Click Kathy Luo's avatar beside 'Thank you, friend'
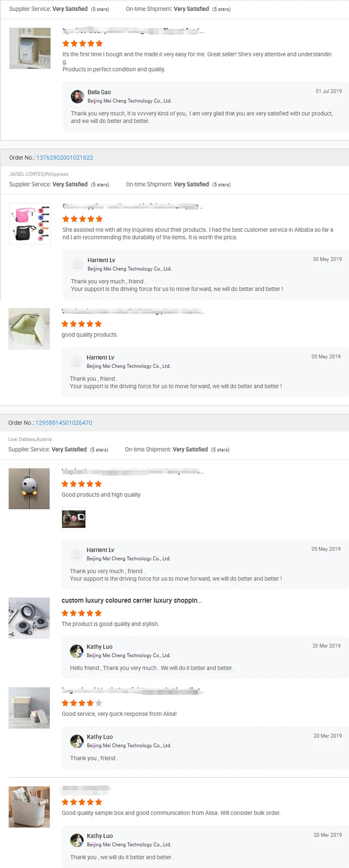 point(77,741)
